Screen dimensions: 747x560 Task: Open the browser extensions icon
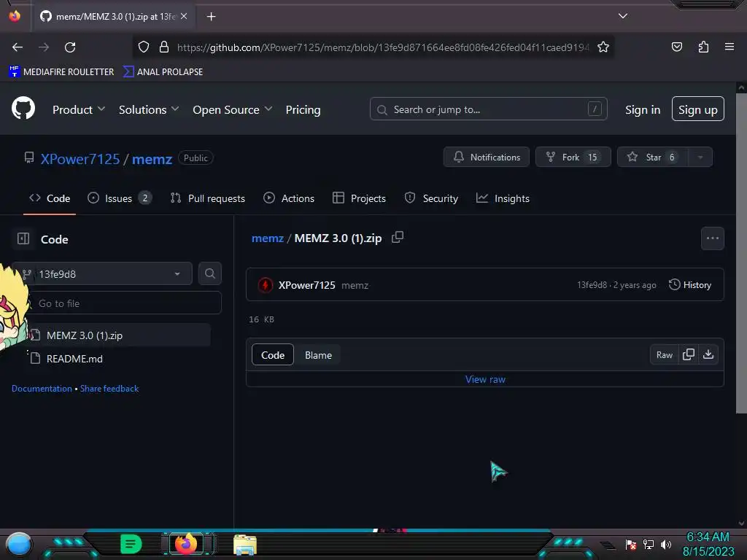tap(703, 47)
